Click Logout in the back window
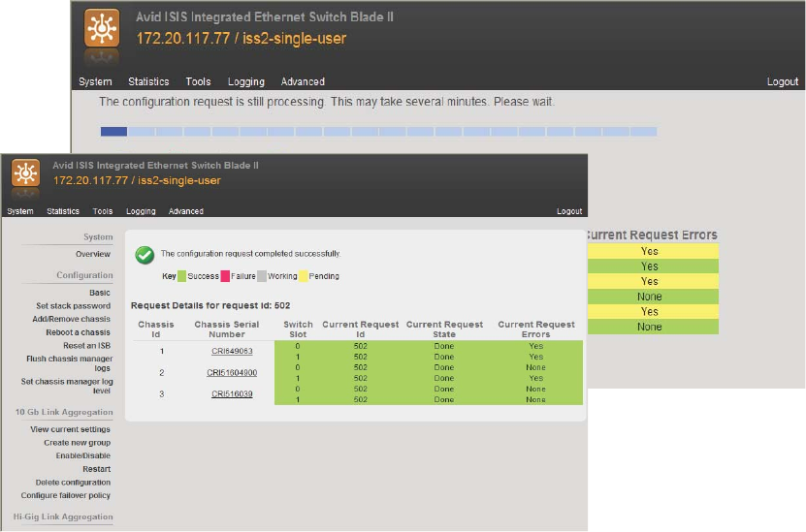Image resolution: width=806 pixels, height=532 pixels. [783, 81]
